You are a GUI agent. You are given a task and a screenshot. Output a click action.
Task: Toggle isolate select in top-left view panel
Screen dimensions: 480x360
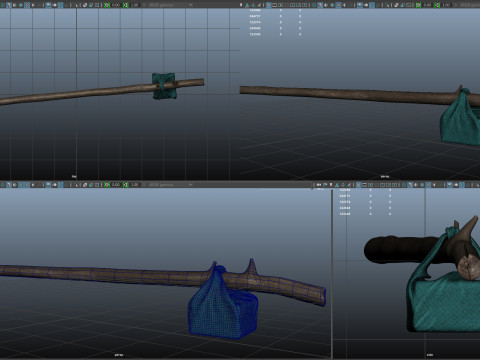pyautogui.click(x=76, y=5)
